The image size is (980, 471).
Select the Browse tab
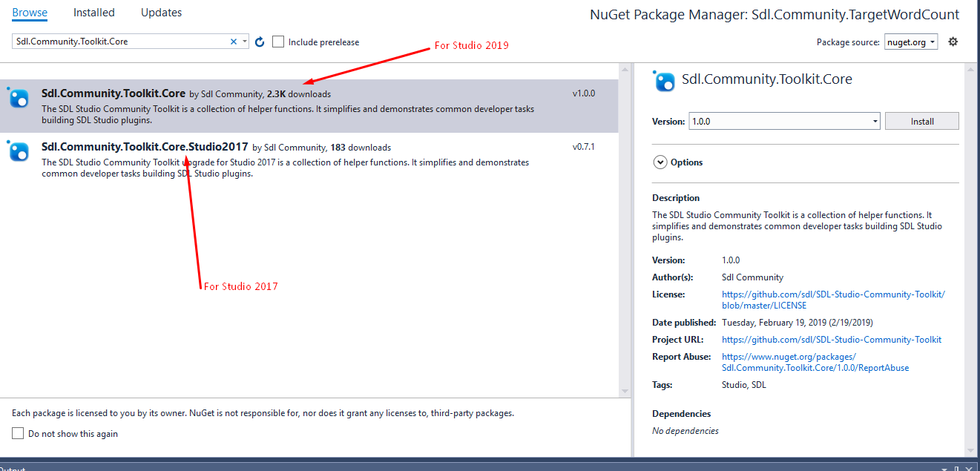pos(30,13)
